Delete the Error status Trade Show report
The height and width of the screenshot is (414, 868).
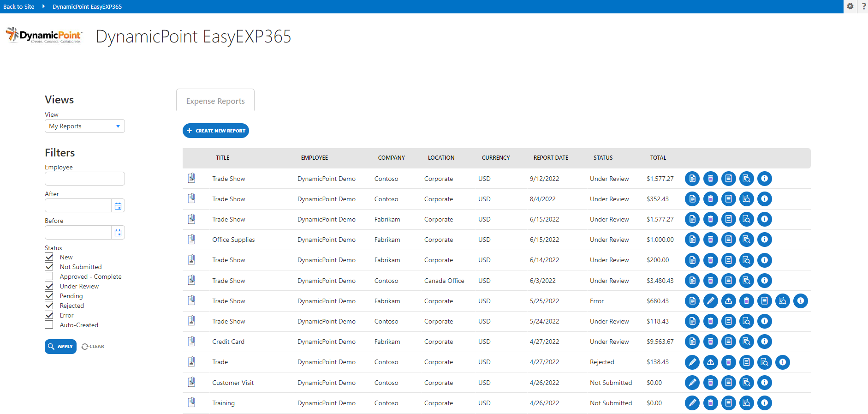746,301
